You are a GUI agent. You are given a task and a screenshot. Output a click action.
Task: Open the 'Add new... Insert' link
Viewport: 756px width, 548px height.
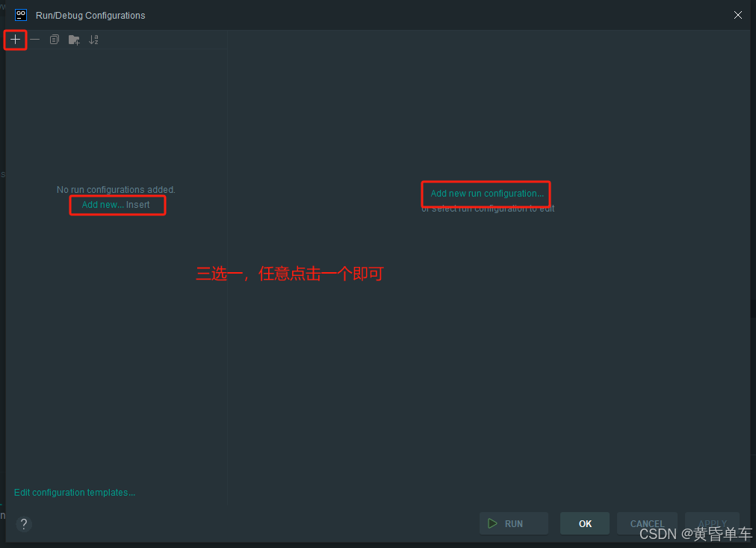(x=117, y=204)
